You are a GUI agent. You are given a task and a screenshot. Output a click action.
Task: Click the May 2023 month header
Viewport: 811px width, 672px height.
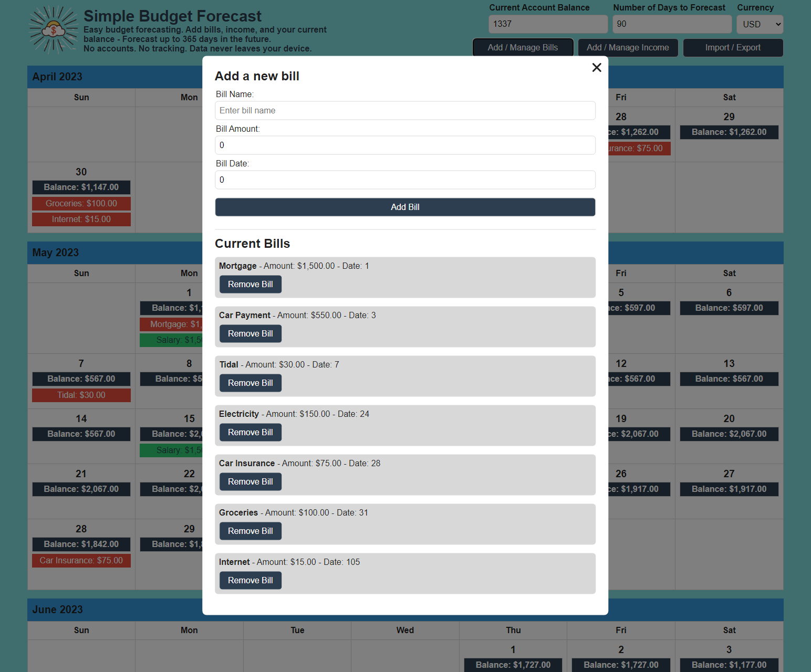pos(55,253)
